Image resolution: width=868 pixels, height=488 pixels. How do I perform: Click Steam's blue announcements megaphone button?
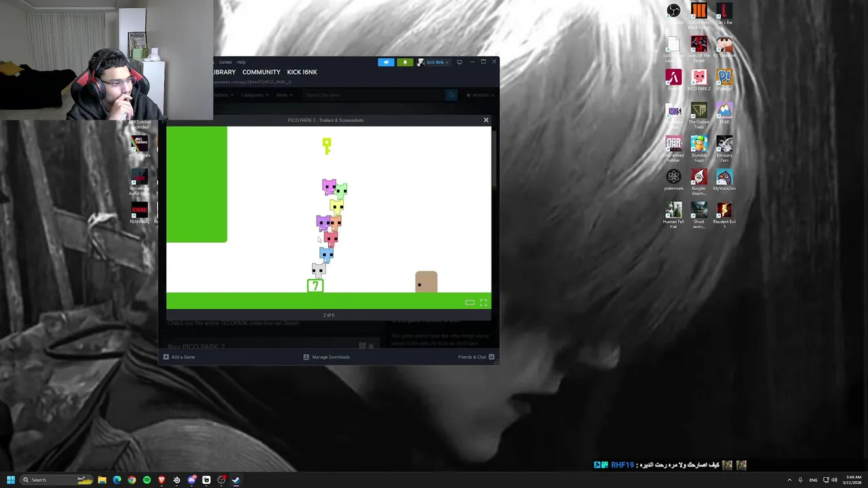point(386,62)
